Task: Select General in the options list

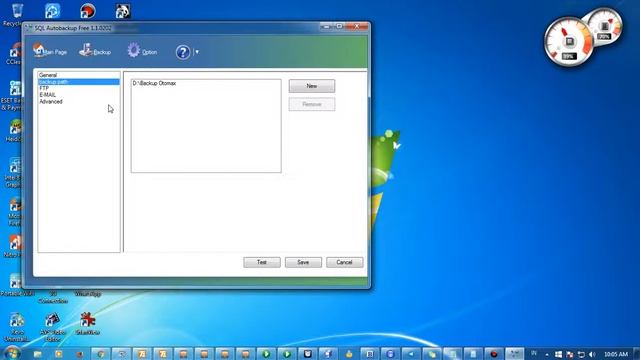Action: (x=79, y=75)
